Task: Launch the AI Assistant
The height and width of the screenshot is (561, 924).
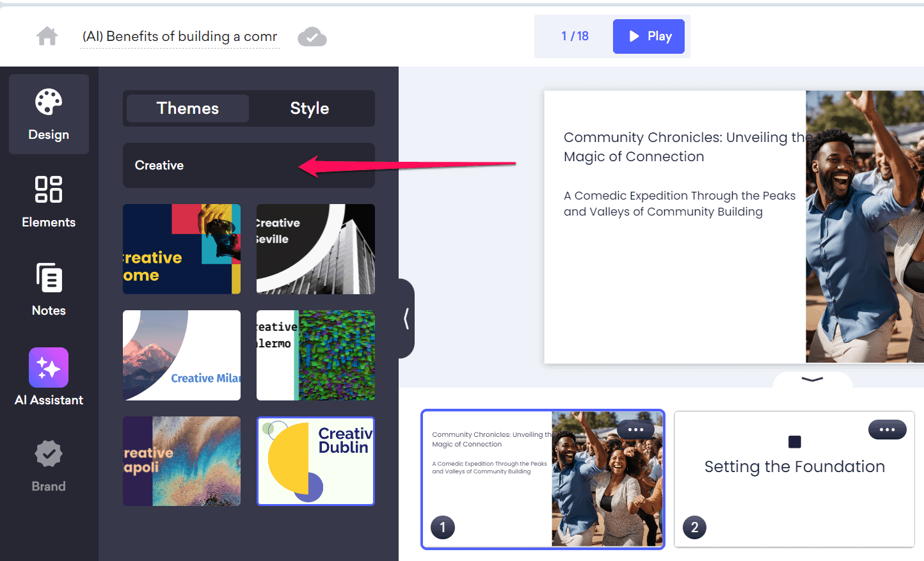Action: 49,377
